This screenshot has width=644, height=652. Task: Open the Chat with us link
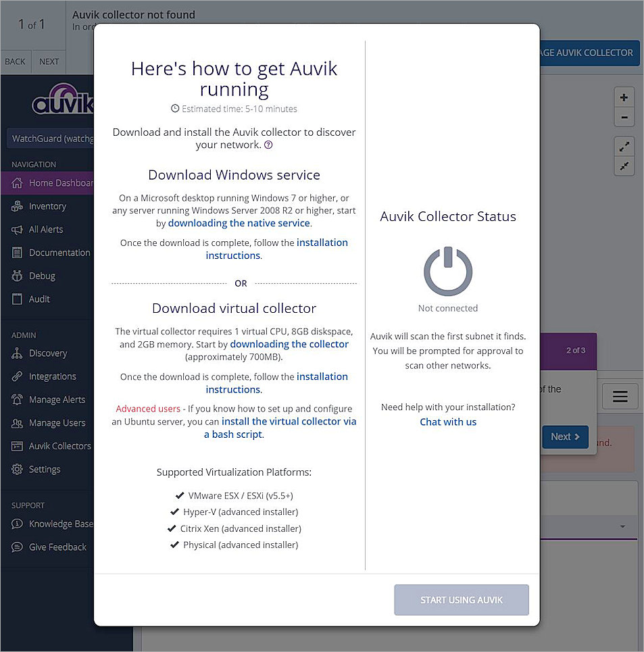(x=448, y=422)
